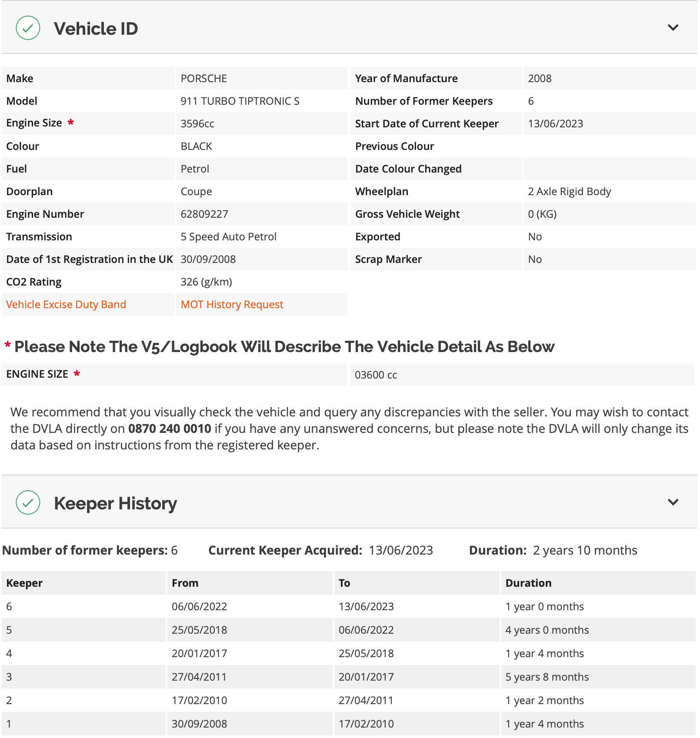Click the Keeper column header
700x738 pixels.
tap(24, 583)
